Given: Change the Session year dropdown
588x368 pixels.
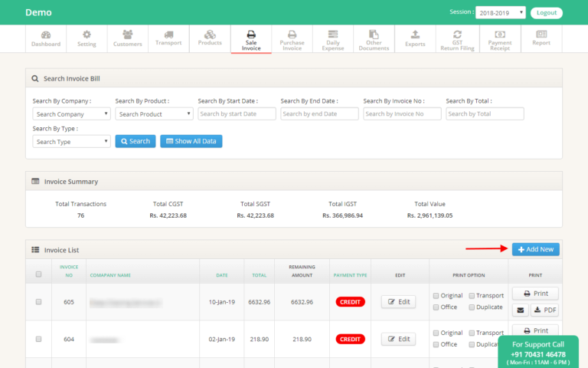Looking at the screenshot, I should click(x=499, y=13).
